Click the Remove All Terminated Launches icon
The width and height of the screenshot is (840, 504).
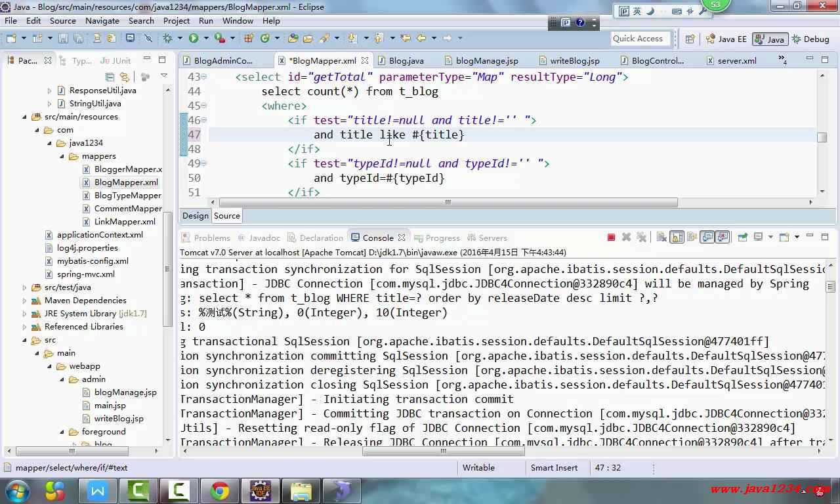pos(641,238)
